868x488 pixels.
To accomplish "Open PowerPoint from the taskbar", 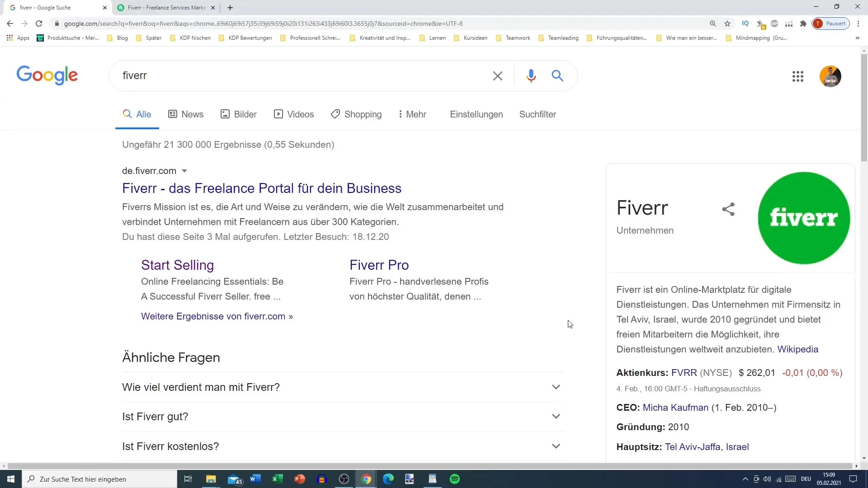I will (300, 479).
